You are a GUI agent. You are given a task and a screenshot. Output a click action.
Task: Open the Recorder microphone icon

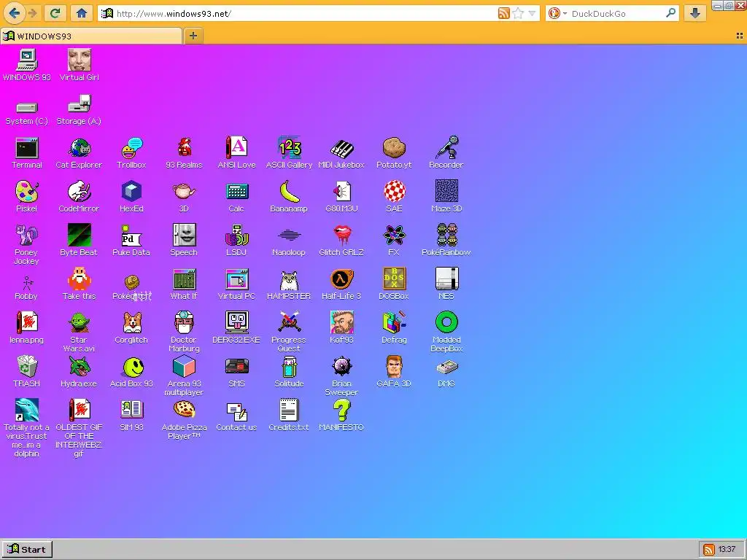(x=446, y=153)
